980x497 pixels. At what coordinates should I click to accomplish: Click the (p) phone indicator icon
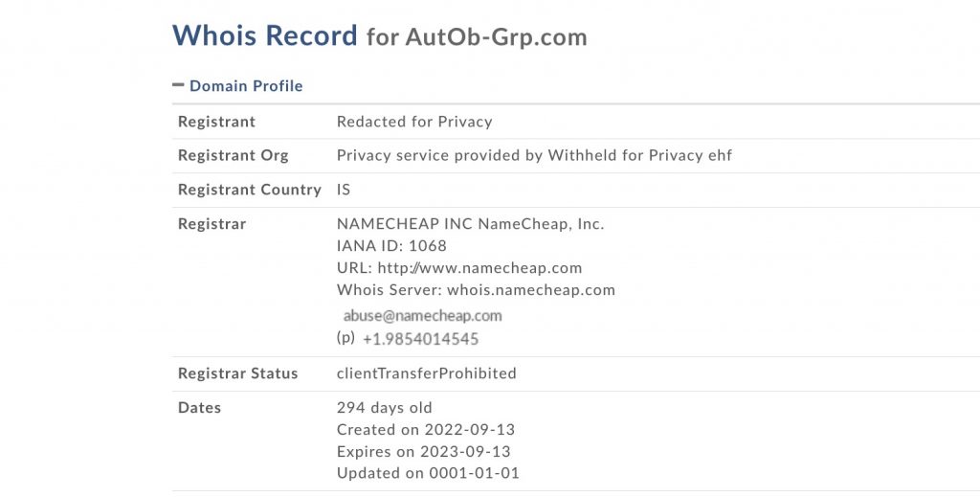coord(345,338)
